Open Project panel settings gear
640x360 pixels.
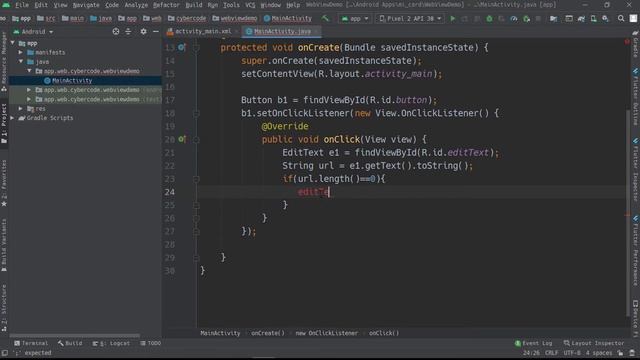pyautogui.click(x=143, y=31)
